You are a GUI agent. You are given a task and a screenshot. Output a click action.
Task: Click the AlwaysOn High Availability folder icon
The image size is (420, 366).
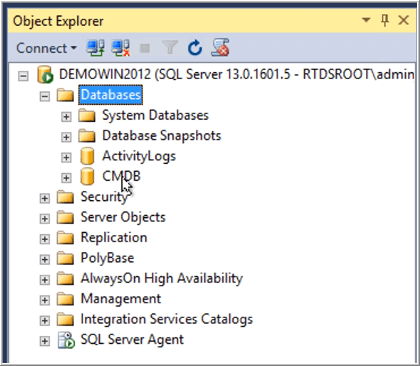coord(65,278)
